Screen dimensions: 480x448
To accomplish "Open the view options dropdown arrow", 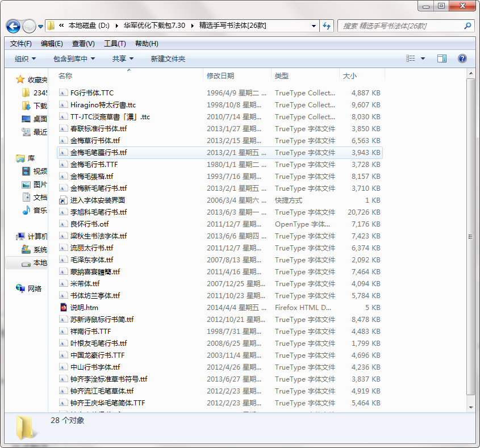I will [423, 59].
